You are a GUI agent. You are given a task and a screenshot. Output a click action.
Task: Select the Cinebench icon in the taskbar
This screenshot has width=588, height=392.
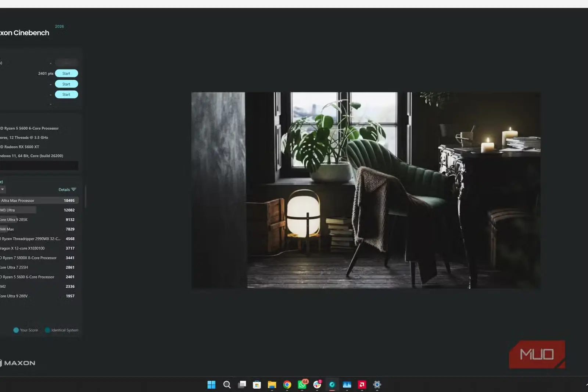pyautogui.click(x=332, y=385)
